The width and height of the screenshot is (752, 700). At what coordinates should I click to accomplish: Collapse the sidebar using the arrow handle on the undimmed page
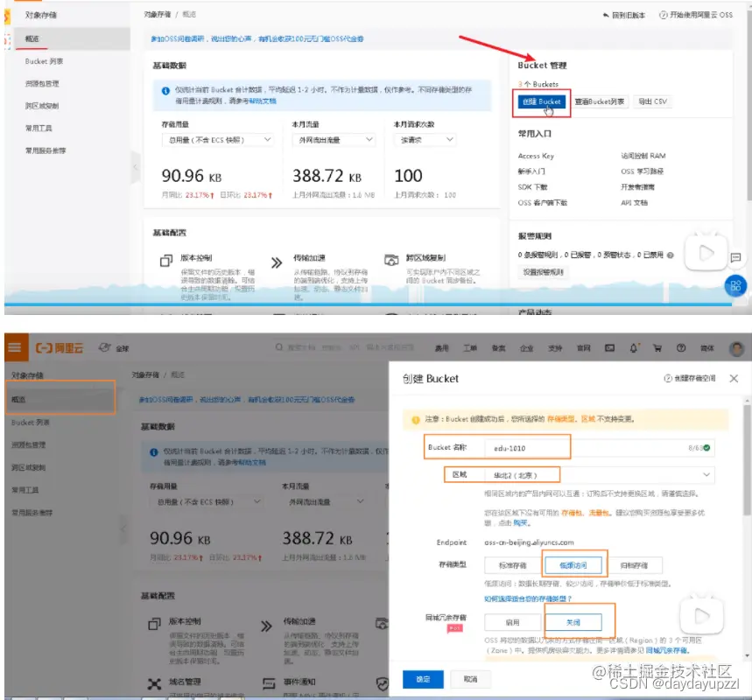135,167
